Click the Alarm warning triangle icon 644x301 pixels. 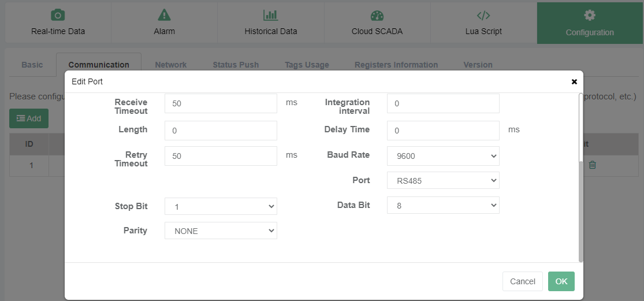pos(164,15)
